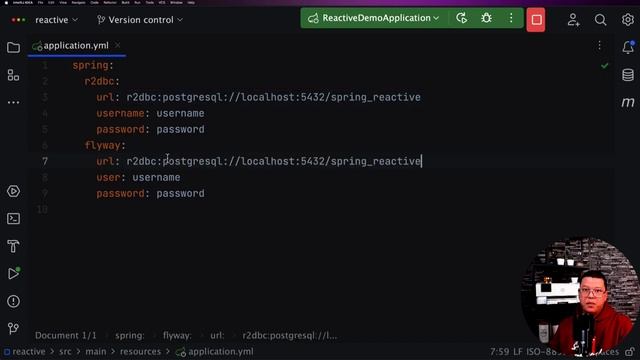Click the 'flyway:' breadcrumb
The height and width of the screenshot is (360, 640).
[177, 336]
